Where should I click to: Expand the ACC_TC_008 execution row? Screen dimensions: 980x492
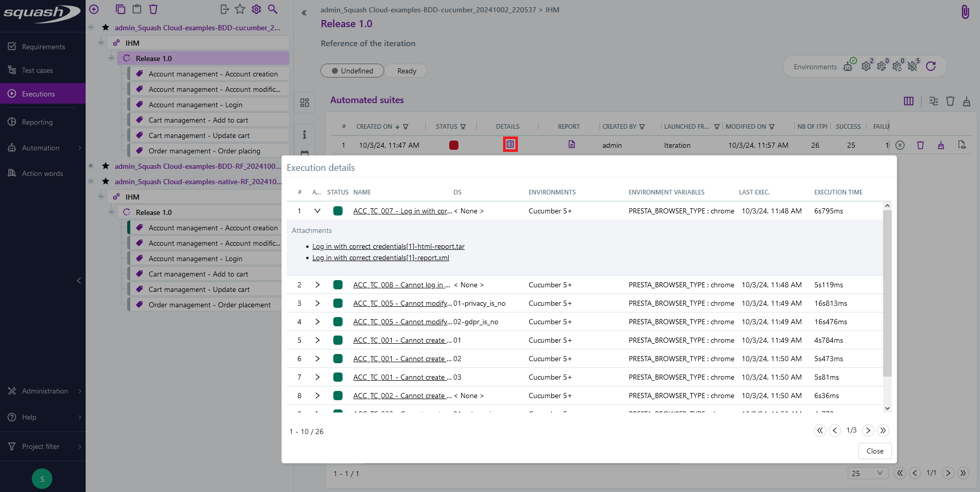317,285
